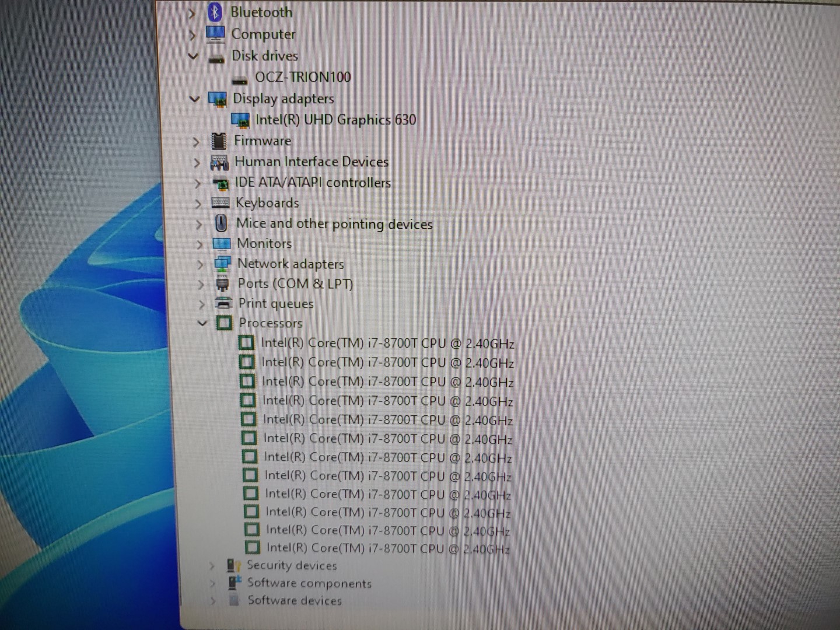Viewport: 840px width, 630px height.
Task: Click the Monitors category icon
Action: pyautogui.click(x=222, y=244)
